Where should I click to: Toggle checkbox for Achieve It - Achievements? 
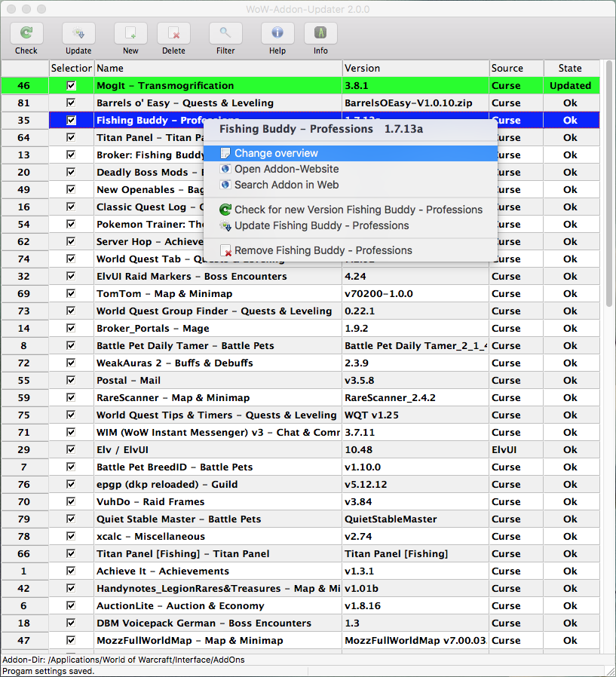[x=71, y=571]
